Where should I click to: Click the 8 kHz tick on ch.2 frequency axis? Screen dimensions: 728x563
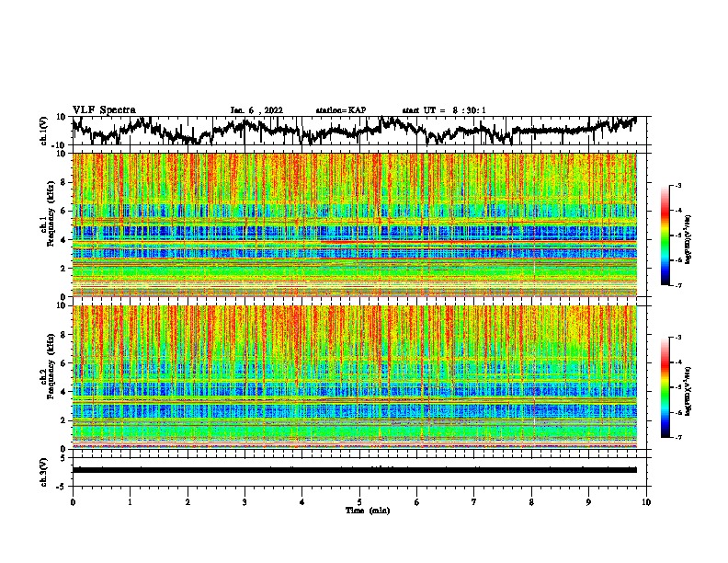[63, 335]
